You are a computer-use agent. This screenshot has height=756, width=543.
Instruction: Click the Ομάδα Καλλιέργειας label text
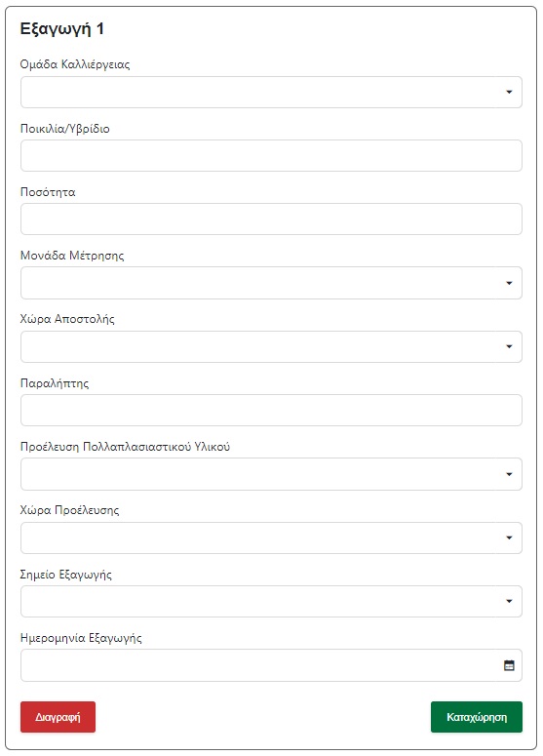click(75, 64)
